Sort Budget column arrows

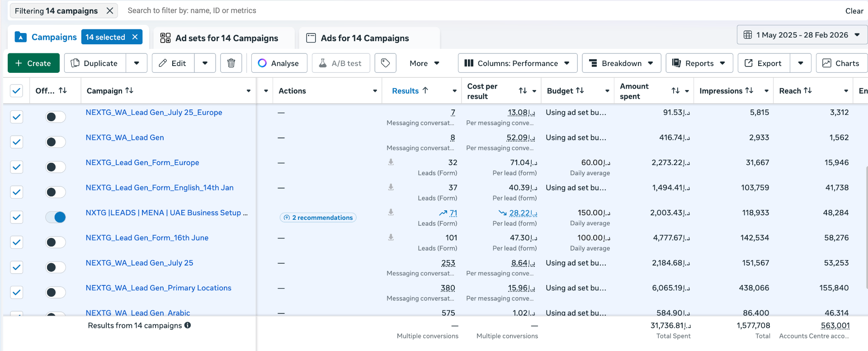580,90
